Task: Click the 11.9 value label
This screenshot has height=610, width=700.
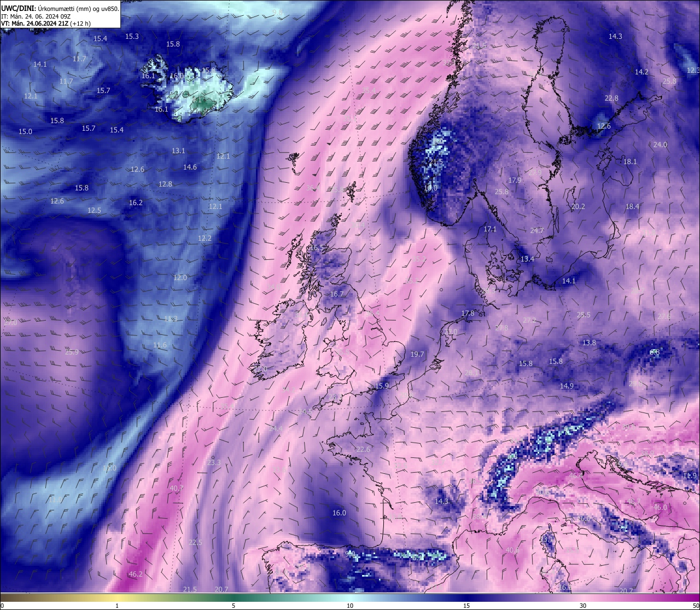Action: coord(691,476)
